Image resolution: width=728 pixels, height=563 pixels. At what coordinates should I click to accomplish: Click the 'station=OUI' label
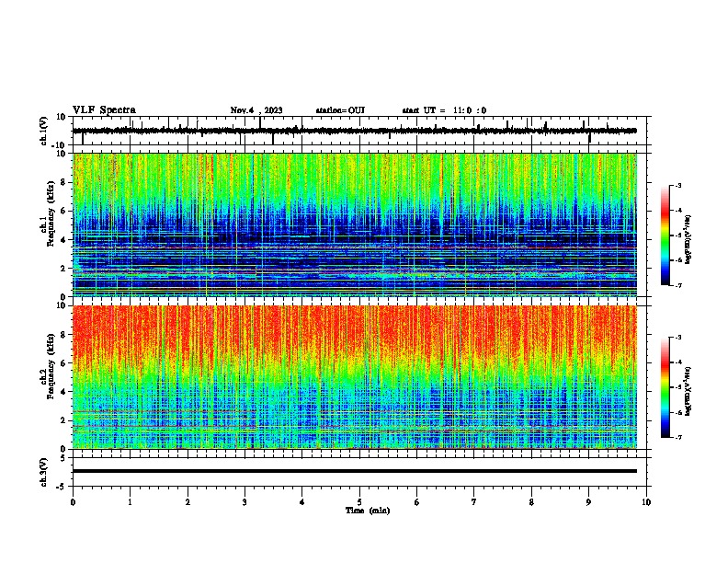(x=340, y=110)
